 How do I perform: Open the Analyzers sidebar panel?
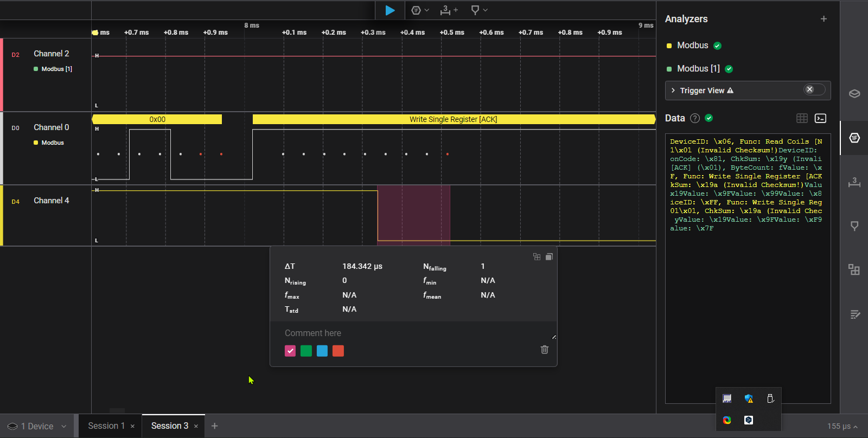click(x=854, y=138)
